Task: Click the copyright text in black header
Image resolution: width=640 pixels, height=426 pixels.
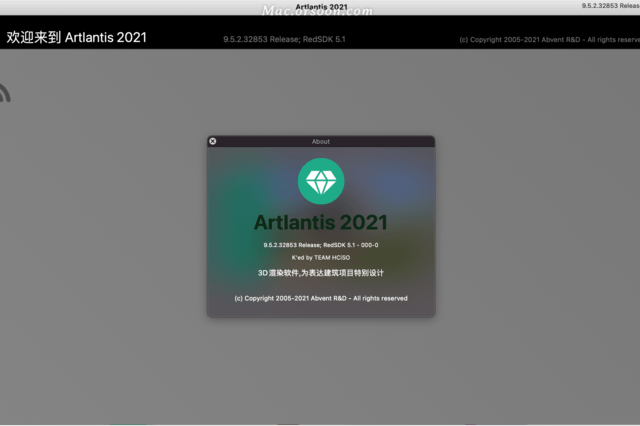Action: pos(549,40)
